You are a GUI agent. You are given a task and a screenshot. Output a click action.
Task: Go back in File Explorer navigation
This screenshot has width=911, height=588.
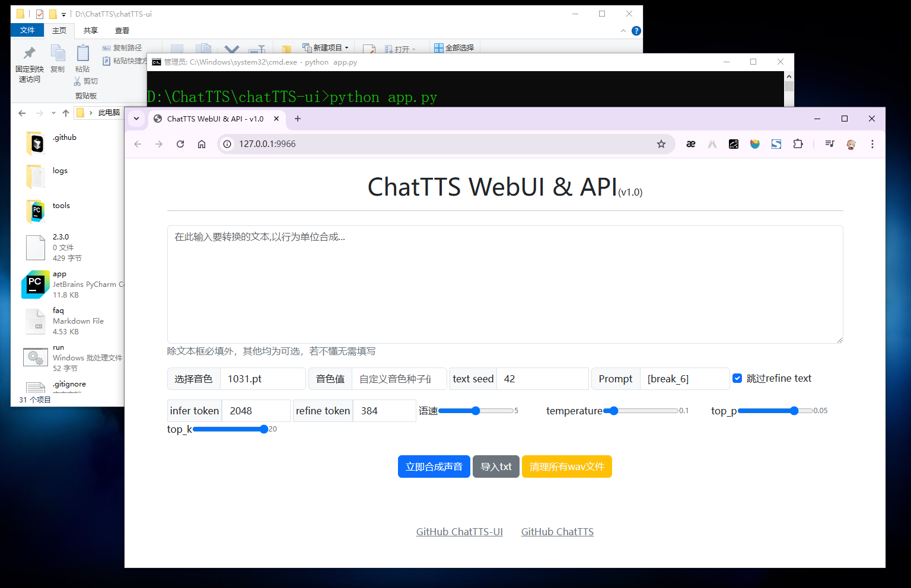tap(22, 113)
